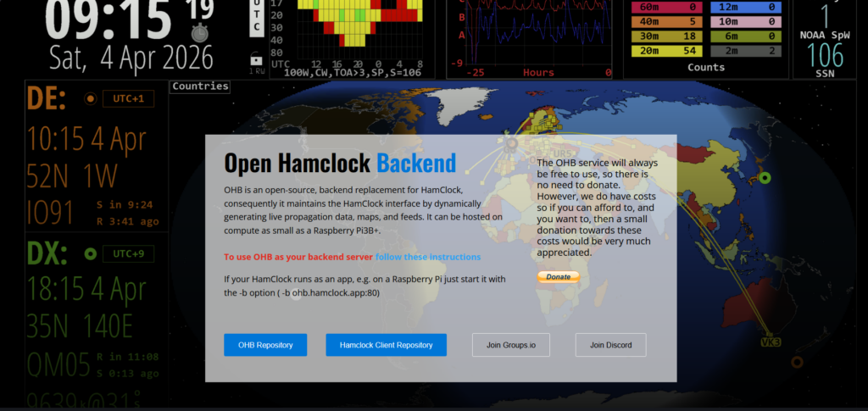Click the DX sunrise text R in 11:08
This screenshot has height=411, width=868.
tap(127, 357)
